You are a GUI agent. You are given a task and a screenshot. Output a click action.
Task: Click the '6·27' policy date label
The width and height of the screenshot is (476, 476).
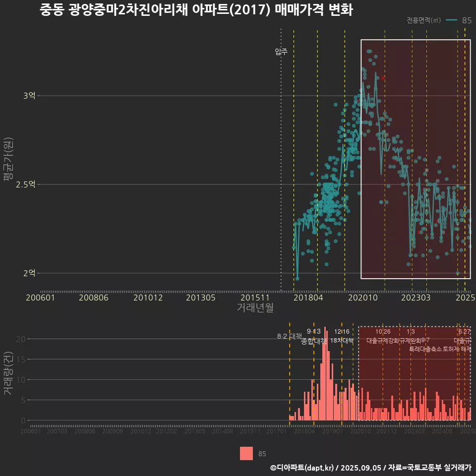point(465,332)
